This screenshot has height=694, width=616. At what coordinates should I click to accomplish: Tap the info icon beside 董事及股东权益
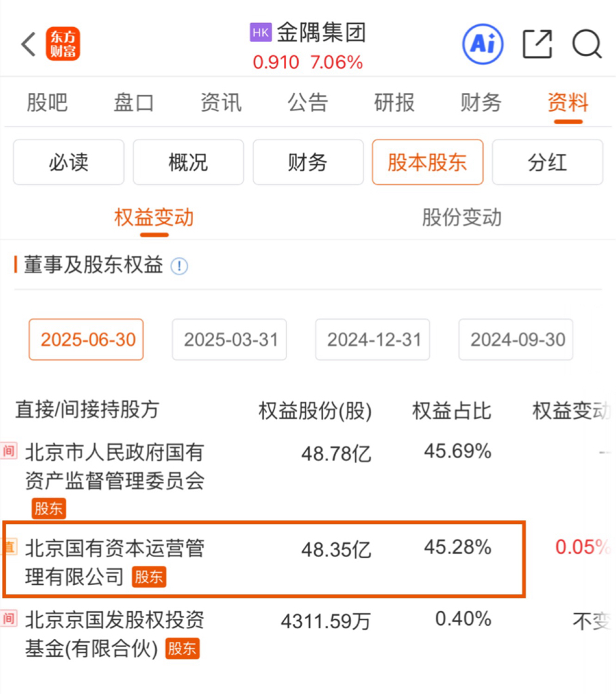pos(179,266)
